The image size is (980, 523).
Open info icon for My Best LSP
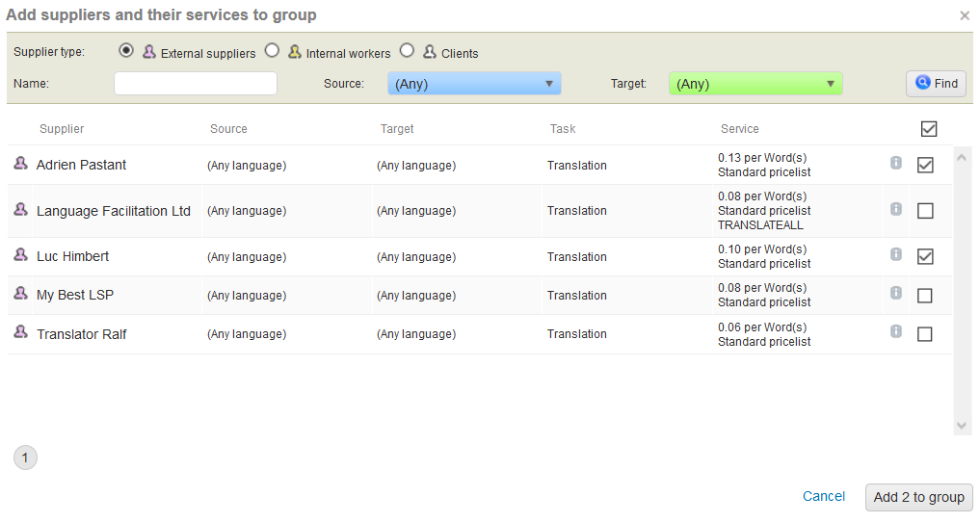(896, 294)
